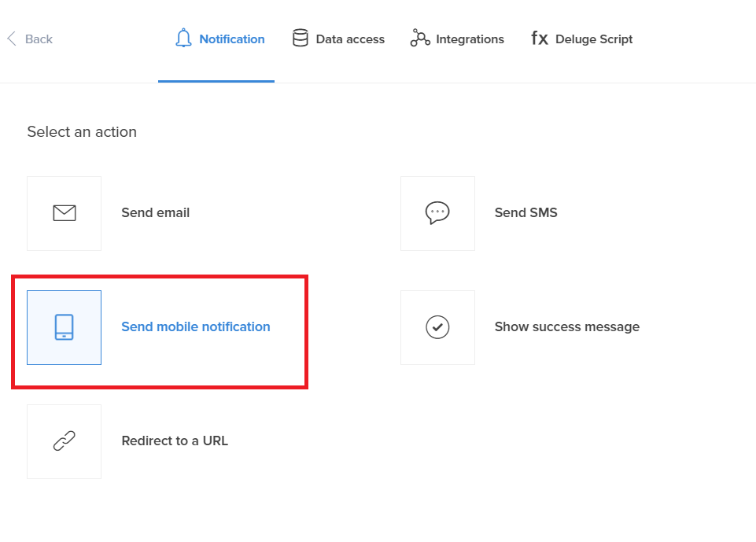The height and width of the screenshot is (542, 756).
Task: Select the Redirect to a URL action
Action: 174,441
